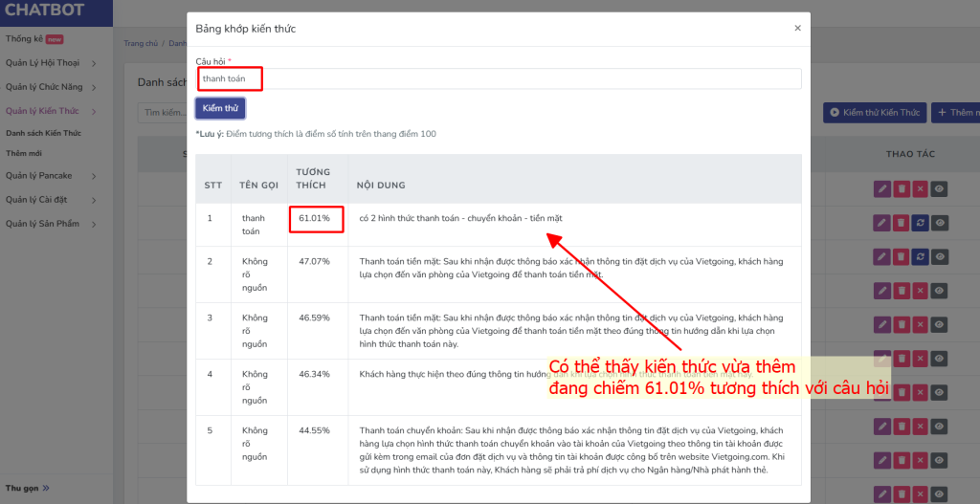Click the trash icon in the fifth row
The image size is (980, 504).
[901, 323]
